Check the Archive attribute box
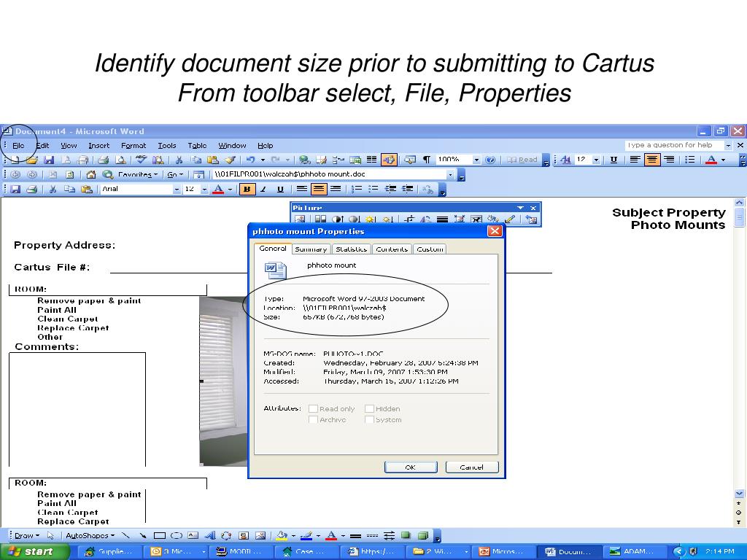 313,419
